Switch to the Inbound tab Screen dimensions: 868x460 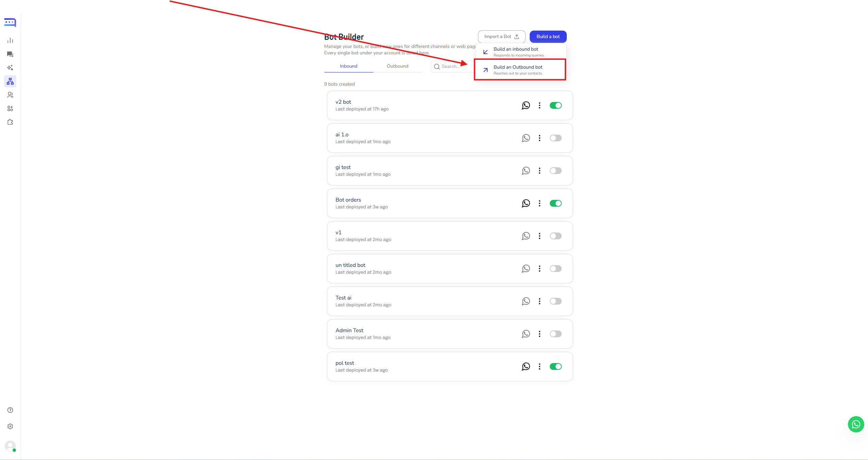point(348,66)
